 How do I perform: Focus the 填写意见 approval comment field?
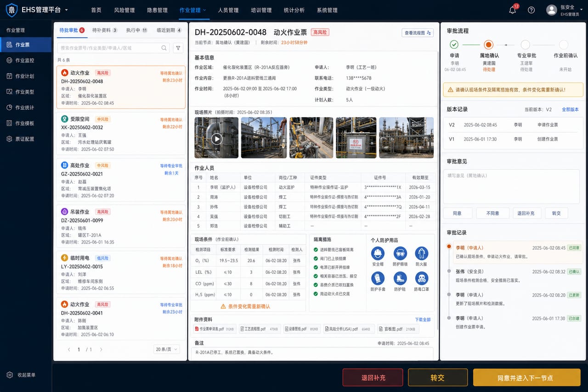coord(511,187)
